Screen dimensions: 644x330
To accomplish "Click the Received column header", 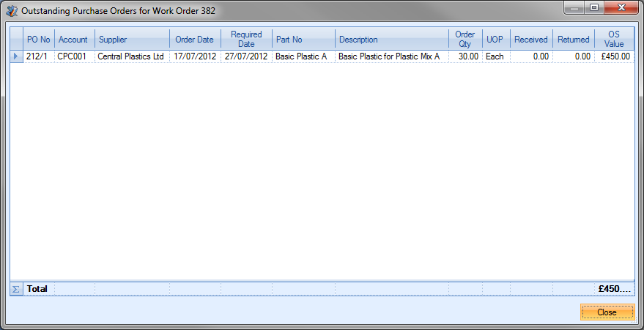I will [x=530, y=40].
